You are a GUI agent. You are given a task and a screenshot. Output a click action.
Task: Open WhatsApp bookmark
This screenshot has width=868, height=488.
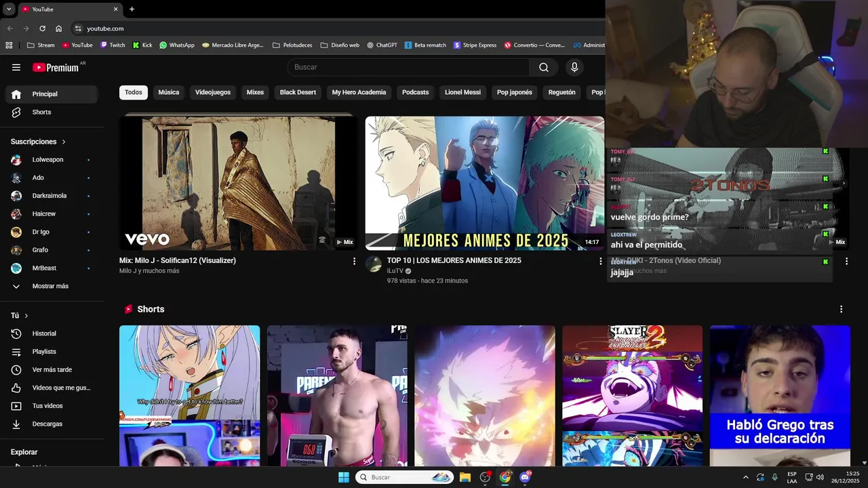click(177, 45)
